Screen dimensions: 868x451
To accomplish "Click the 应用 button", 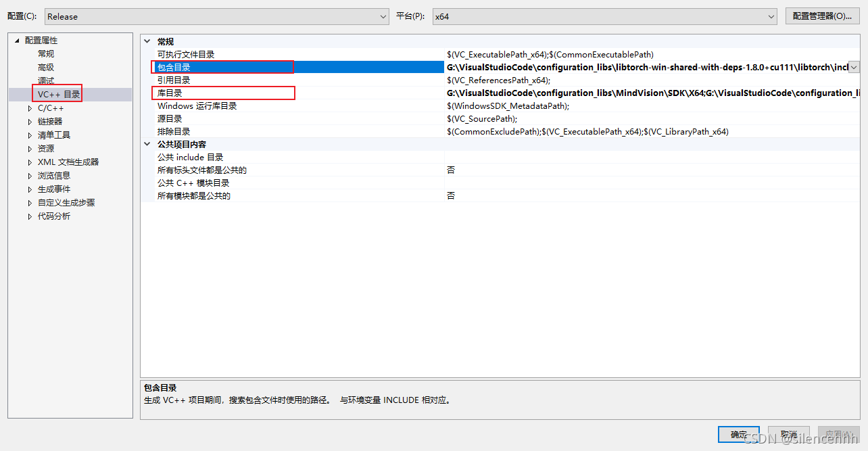I will (x=839, y=434).
